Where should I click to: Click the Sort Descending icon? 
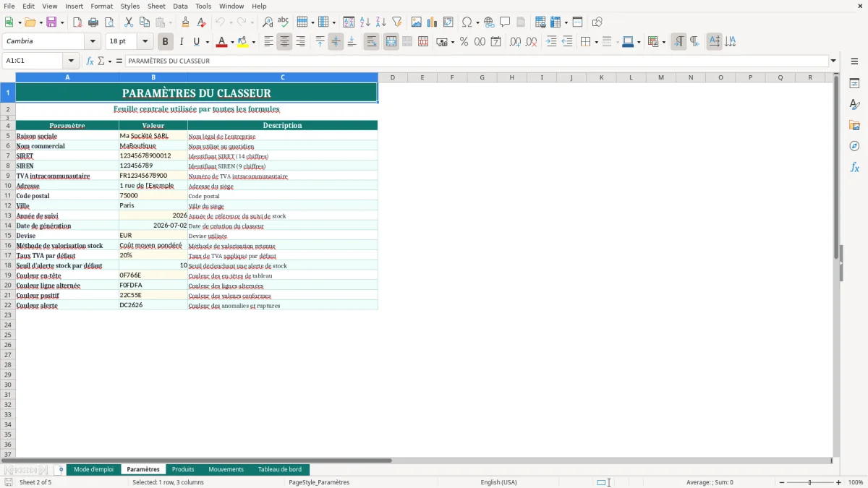click(381, 22)
